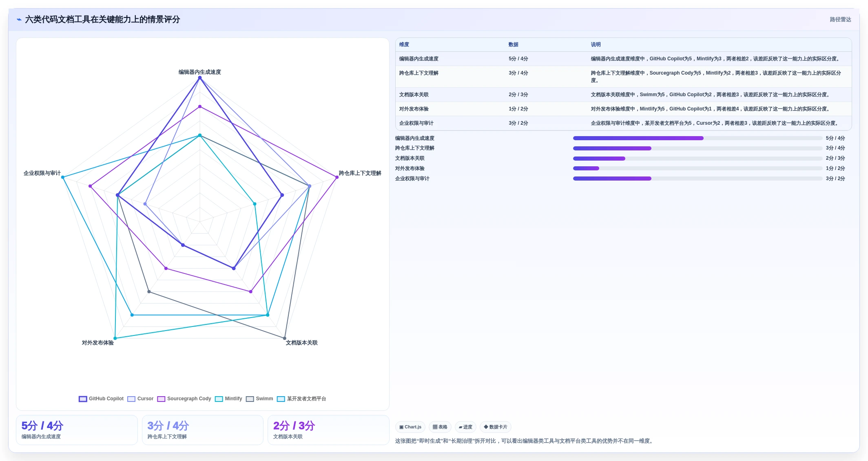This screenshot has width=868, height=461.
Task: Click the 编辑器内生成速度 progress bar
Action: (697, 138)
